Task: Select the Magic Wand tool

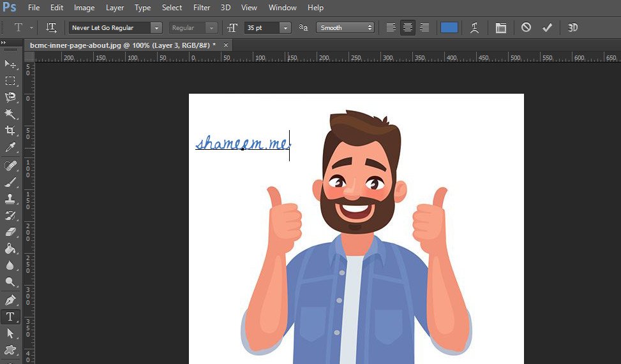Action: (x=10, y=114)
